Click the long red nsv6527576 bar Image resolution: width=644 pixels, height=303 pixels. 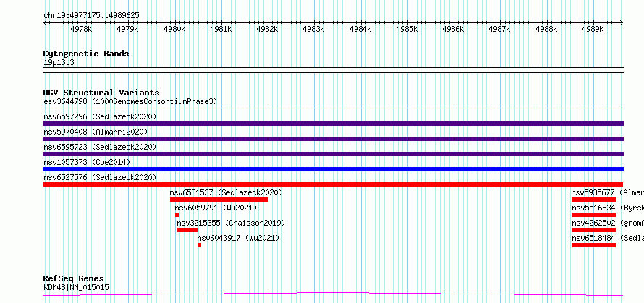click(333, 184)
